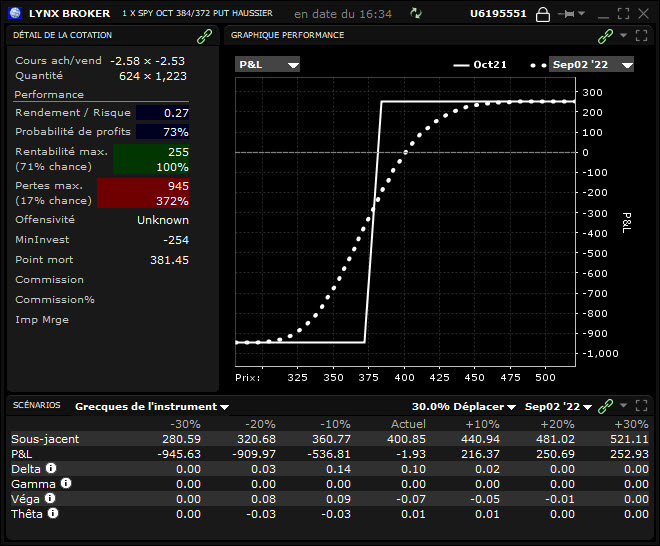Click link icon in Détail de la cotation panel
The image size is (660, 546).
(x=205, y=36)
